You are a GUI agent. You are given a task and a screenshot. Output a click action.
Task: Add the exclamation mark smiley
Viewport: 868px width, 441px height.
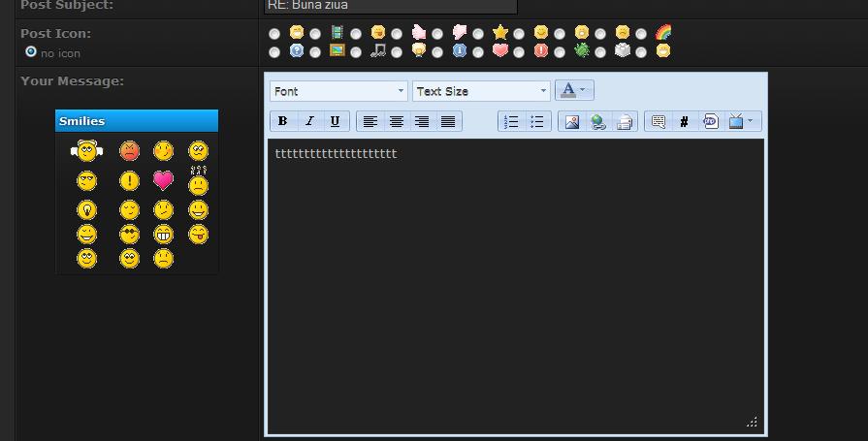pos(130,180)
